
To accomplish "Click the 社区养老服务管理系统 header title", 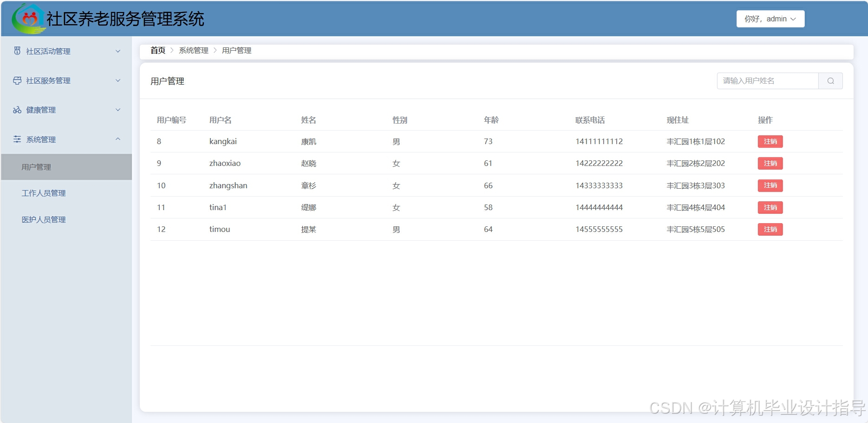I will pyautogui.click(x=125, y=19).
